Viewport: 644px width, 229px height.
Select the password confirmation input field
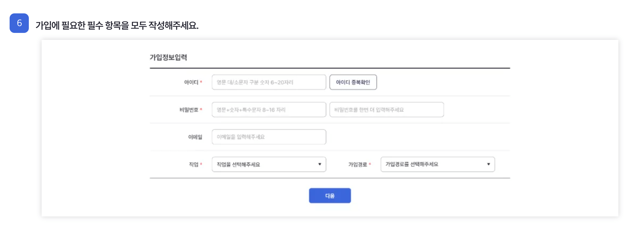pos(387,109)
